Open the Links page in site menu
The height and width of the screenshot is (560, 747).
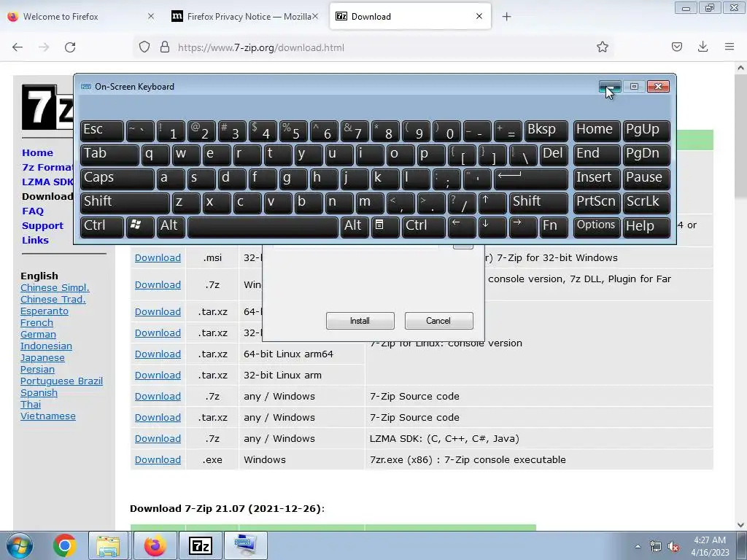tap(35, 240)
